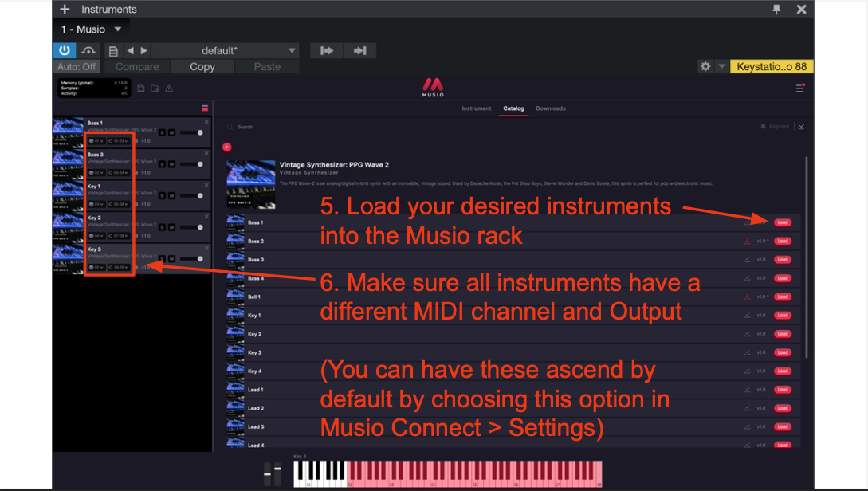This screenshot has width=868, height=491.
Task: Remove Key 2 from the rack
Action: click(x=206, y=217)
